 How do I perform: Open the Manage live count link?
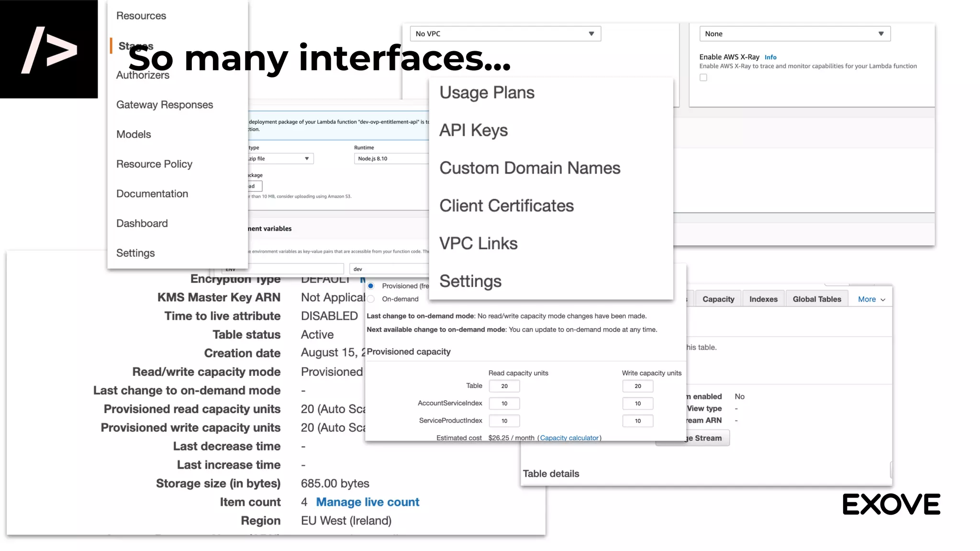tap(367, 502)
